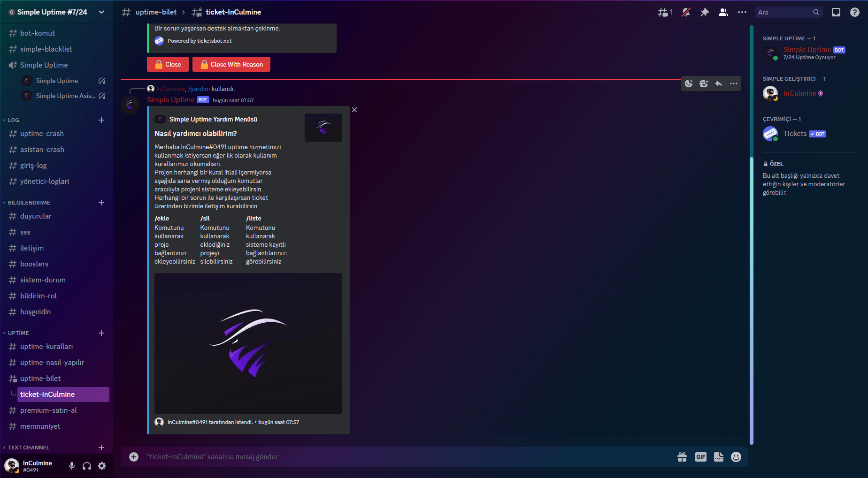This screenshot has width=868, height=478.
Task: Create channel in LOG category plus
Action: [101, 120]
